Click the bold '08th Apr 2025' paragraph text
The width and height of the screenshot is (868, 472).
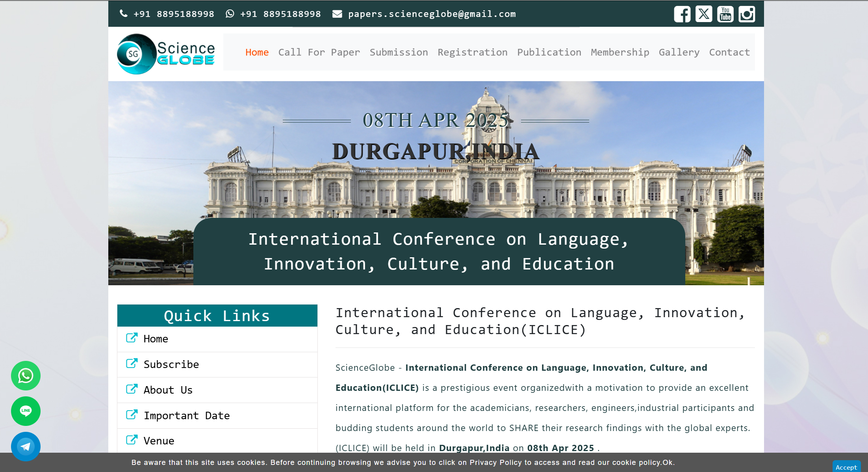560,448
